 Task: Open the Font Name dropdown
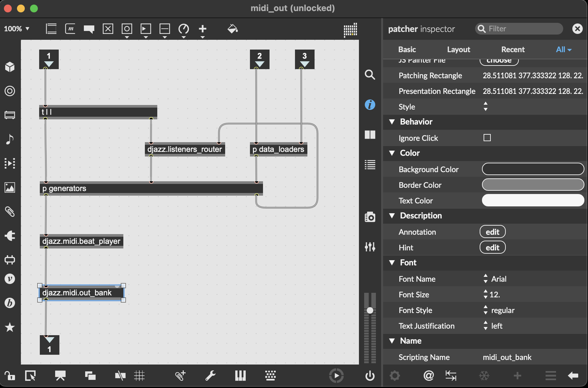pyautogui.click(x=486, y=279)
